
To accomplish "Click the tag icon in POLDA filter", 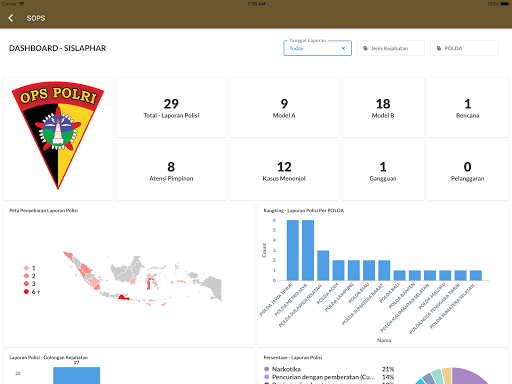I will coord(439,48).
